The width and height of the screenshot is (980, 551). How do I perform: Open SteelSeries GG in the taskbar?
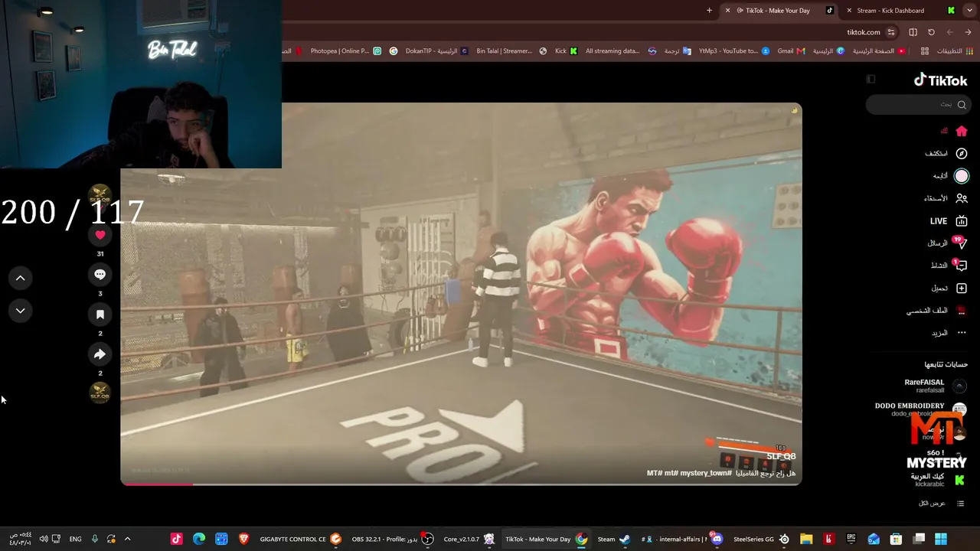(x=761, y=539)
